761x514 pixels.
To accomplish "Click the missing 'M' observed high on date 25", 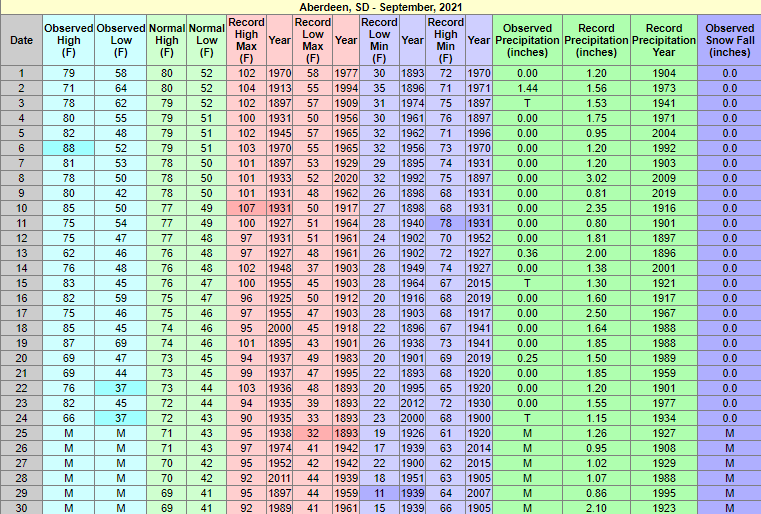I will click(x=68, y=434).
